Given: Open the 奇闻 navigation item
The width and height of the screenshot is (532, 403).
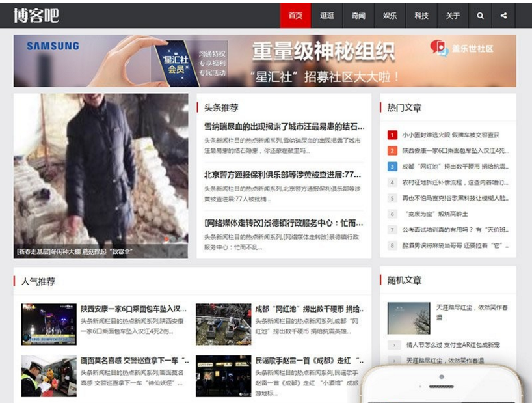Looking at the screenshot, I should pyautogui.click(x=358, y=16).
